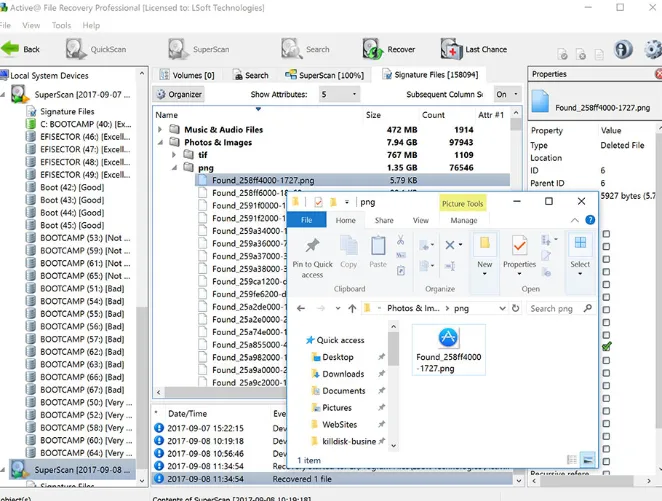The width and height of the screenshot is (662, 501).
Task: Open the Search tool in toolbar
Action: pyautogui.click(x=306, y=49)
